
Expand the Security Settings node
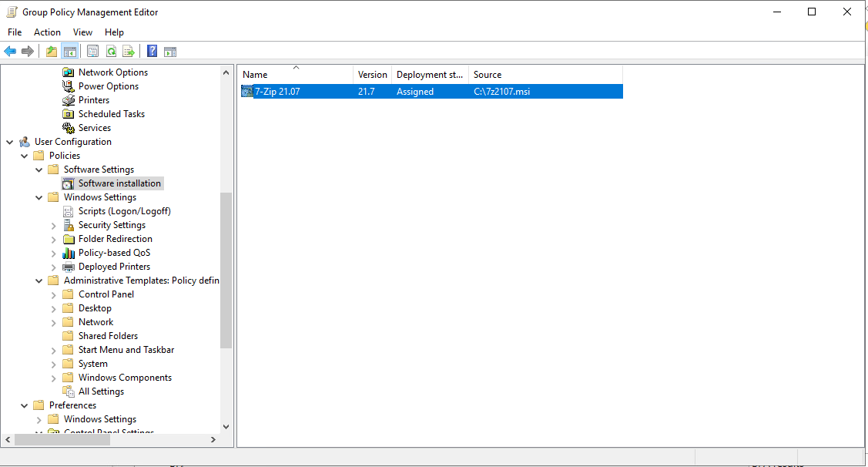(x=54, y=226)
